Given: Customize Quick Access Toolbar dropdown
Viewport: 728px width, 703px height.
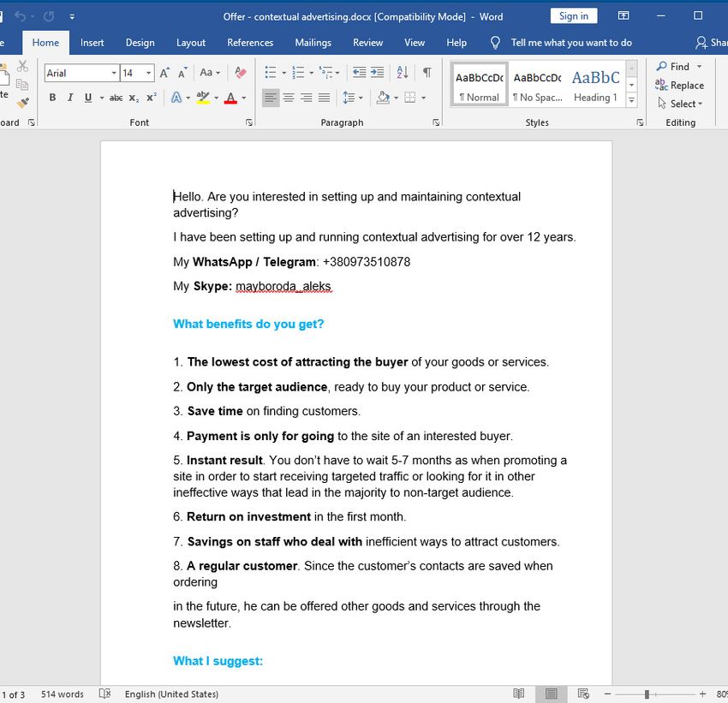Looking at the screenshot, I should pyautogui.click(x=72, y=17).
